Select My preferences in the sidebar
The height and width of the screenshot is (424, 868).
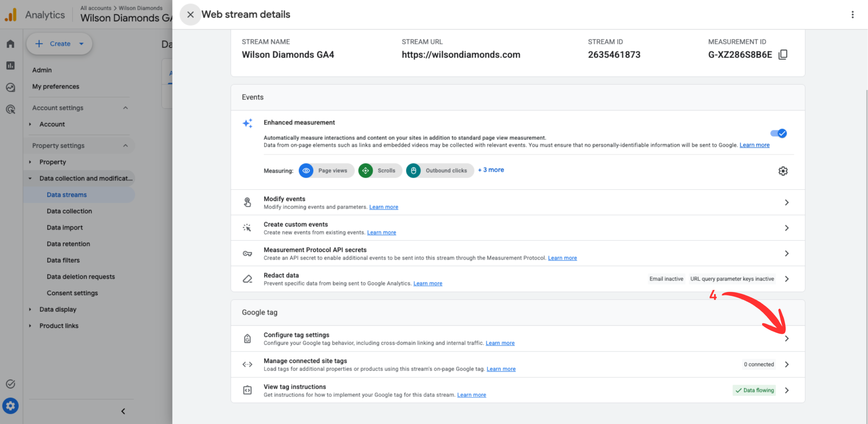point(56,86)
